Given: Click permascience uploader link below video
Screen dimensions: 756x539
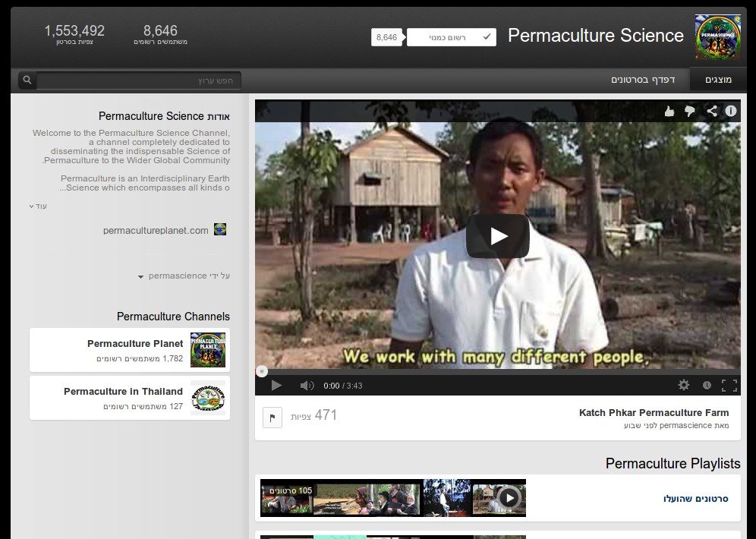Looking at the screenshot, I should tap(685, 425).
